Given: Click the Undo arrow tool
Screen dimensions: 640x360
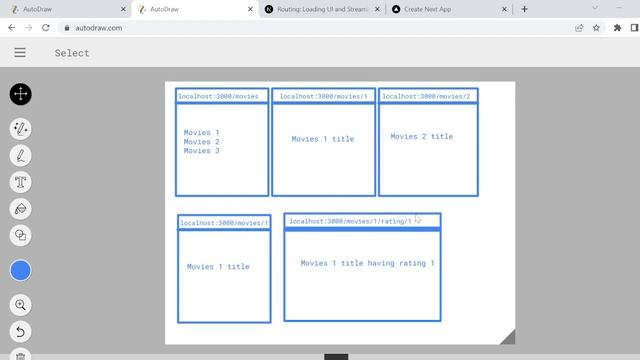Looking at the screenshot, I should coord(20,331).
